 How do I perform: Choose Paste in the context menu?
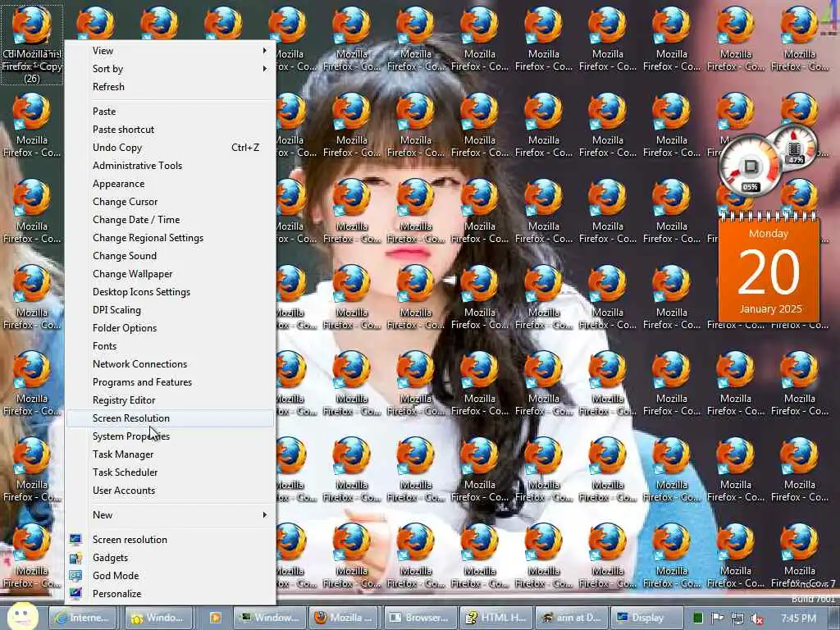point(171,112)
